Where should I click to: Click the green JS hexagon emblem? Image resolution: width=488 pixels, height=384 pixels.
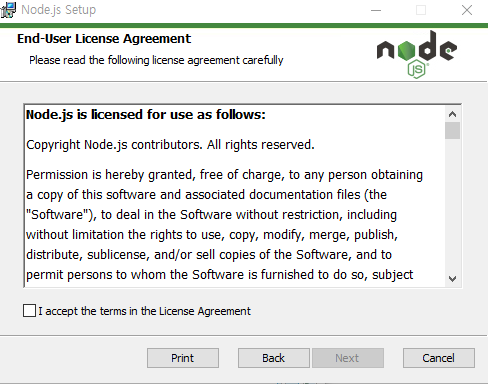coord(416,69)
